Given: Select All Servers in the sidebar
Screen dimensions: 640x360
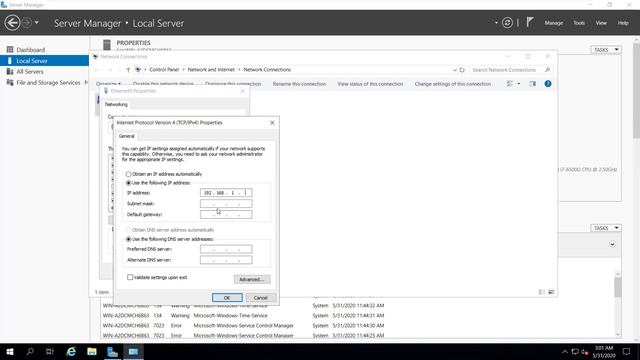Looking at the screenshot, I should click(x=30, y=72).
